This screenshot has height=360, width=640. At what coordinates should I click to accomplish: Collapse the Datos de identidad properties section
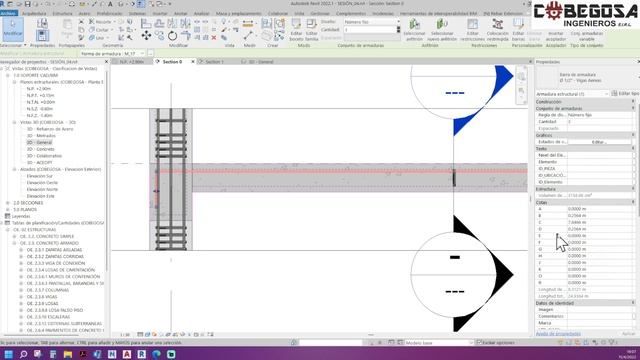[x=633, y=303]
